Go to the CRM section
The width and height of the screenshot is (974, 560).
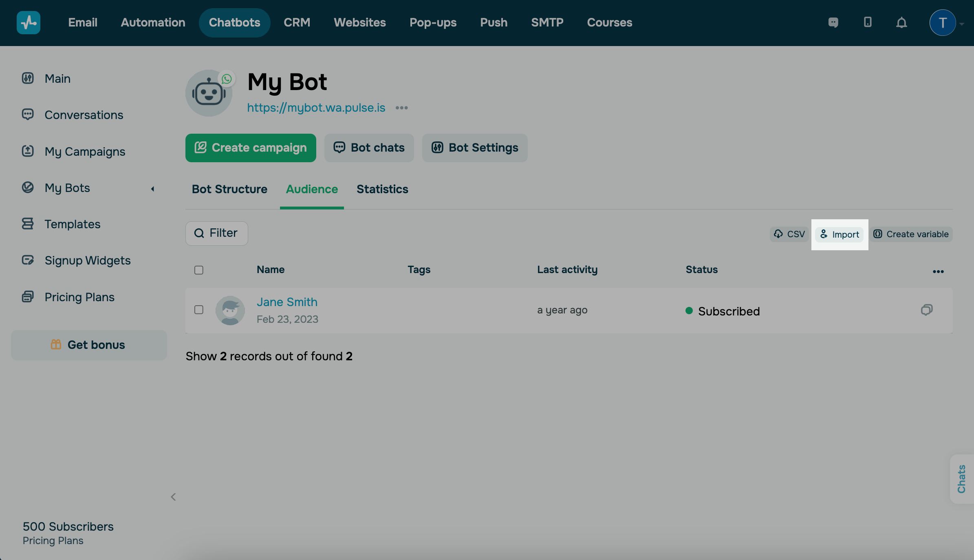pyautogui.click(x=297, y=22)
